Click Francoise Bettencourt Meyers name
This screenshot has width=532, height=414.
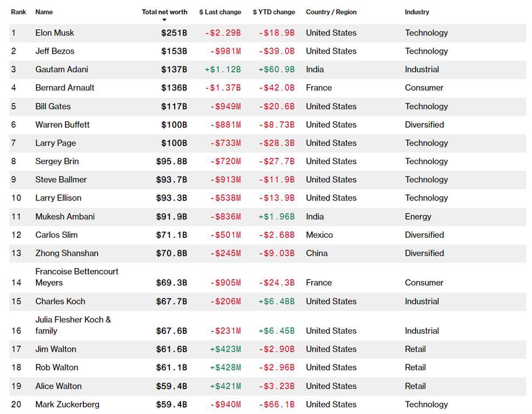tap(77, 277)
